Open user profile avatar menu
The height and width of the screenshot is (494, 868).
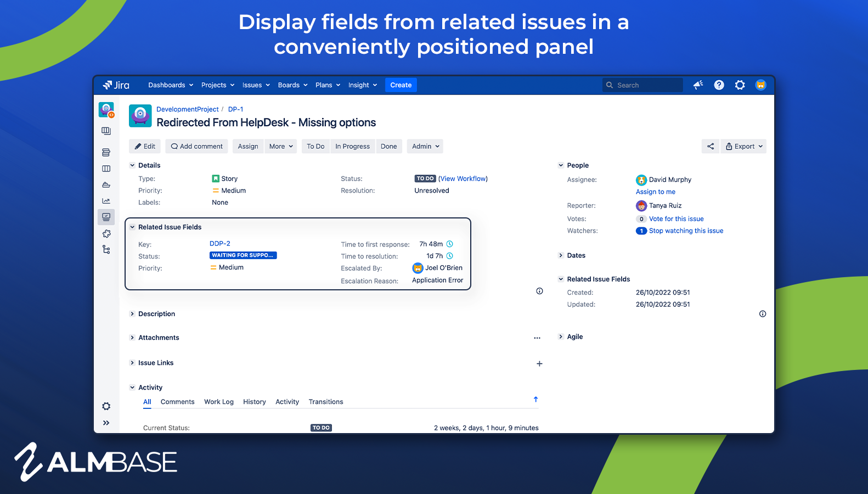pos(760,85)
